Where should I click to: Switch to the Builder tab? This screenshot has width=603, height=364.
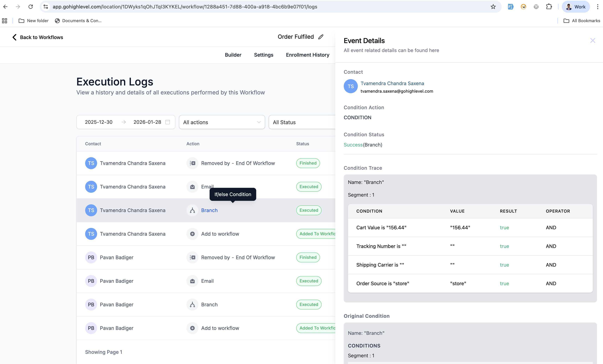click(233, 55)
